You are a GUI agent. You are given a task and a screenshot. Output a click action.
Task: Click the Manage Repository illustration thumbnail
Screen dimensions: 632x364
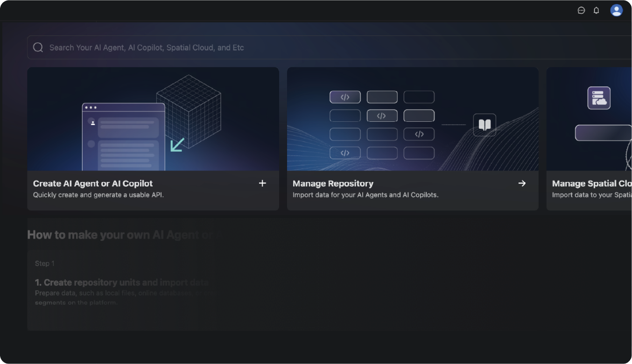(x=413, y=119)
